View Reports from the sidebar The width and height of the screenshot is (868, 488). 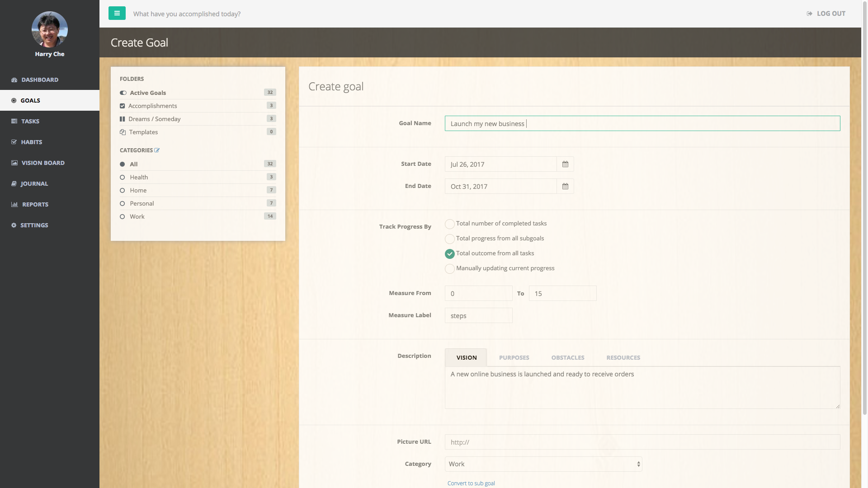click(35, 204)
